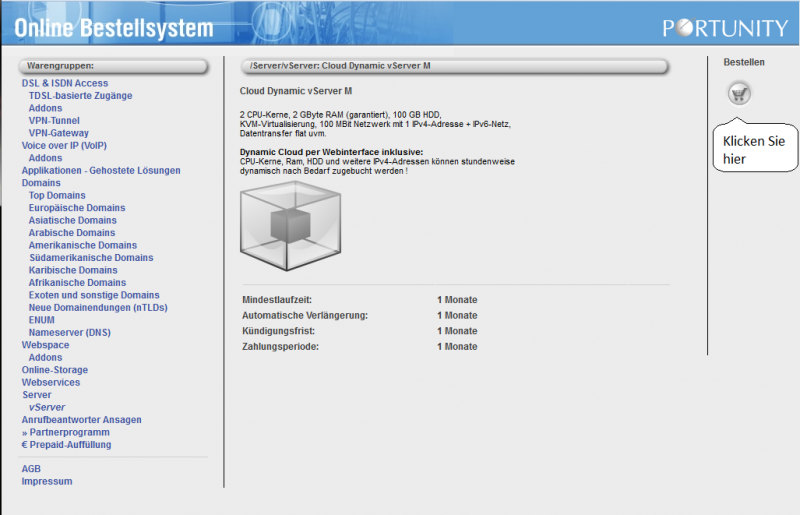This screenshot has height=515, width=800.
Task: Click the shopping cart order icon
Action: click(x=739, y=93)
